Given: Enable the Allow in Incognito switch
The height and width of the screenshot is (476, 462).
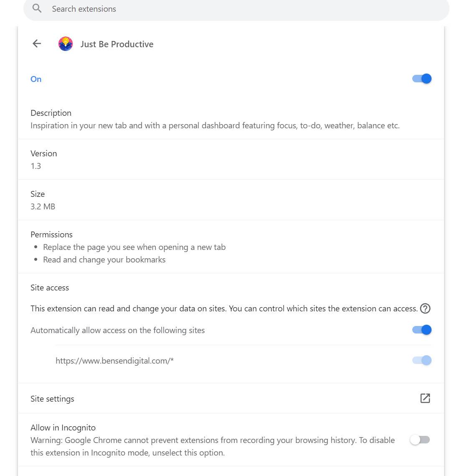Looking at the screenshot, I should [x=420, y=440].
